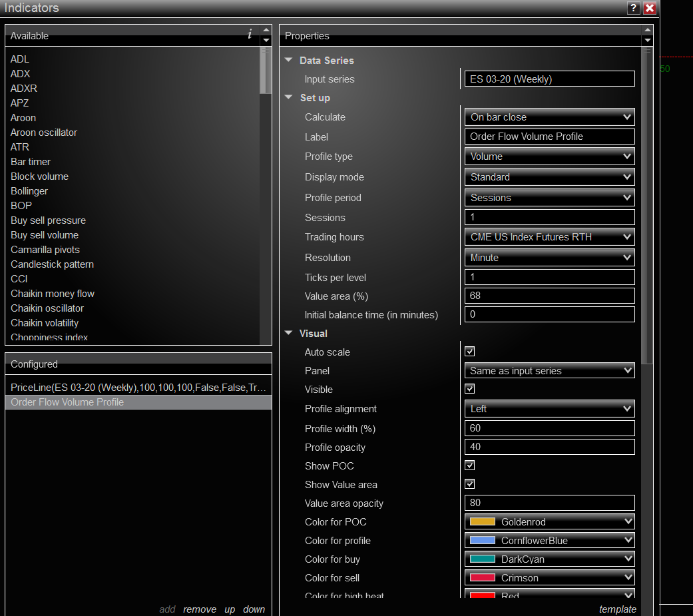Select ADX in Available list
Viewport: 693px width, 616px height.
tap(21, 73)
